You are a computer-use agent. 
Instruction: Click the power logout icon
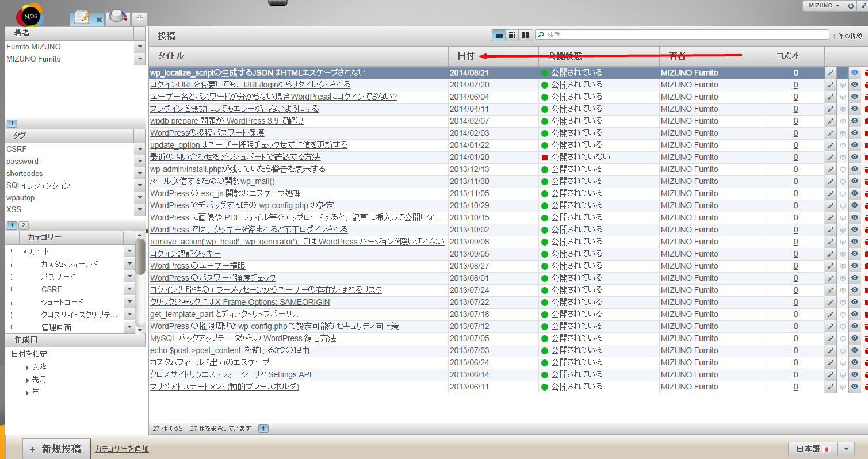coord(851,5)
